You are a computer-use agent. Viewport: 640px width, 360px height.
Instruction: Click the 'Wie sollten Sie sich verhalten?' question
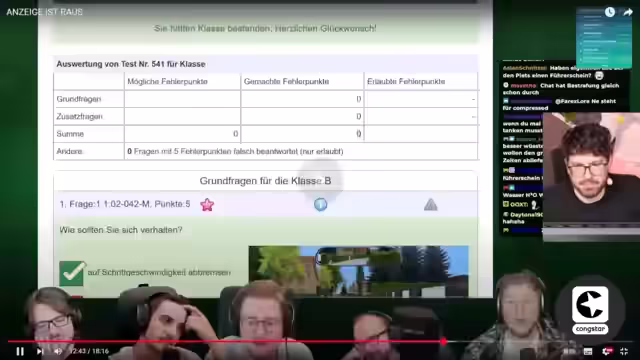click(x=121, y=230)
